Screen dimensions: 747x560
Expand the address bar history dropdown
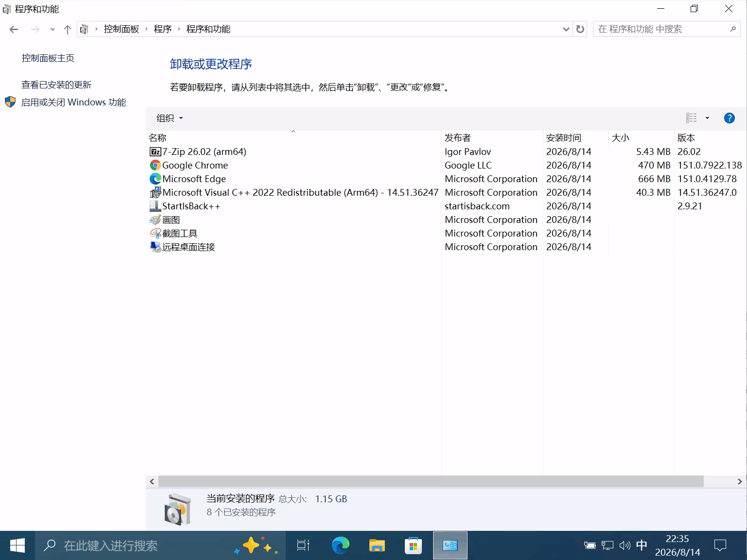(x=566, y=29)
